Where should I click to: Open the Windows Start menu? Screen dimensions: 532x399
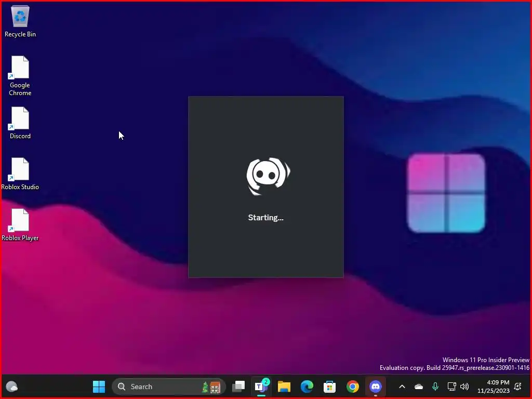point(99,387)
